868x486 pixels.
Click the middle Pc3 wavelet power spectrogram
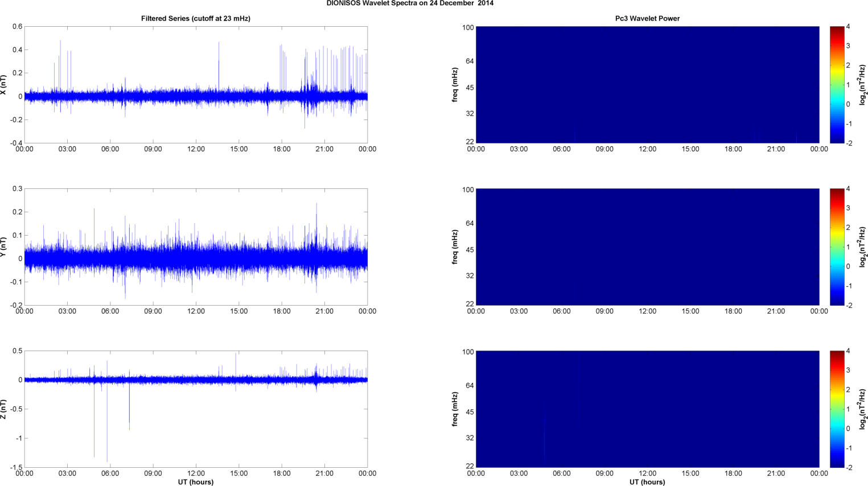[x=647, y=247]
